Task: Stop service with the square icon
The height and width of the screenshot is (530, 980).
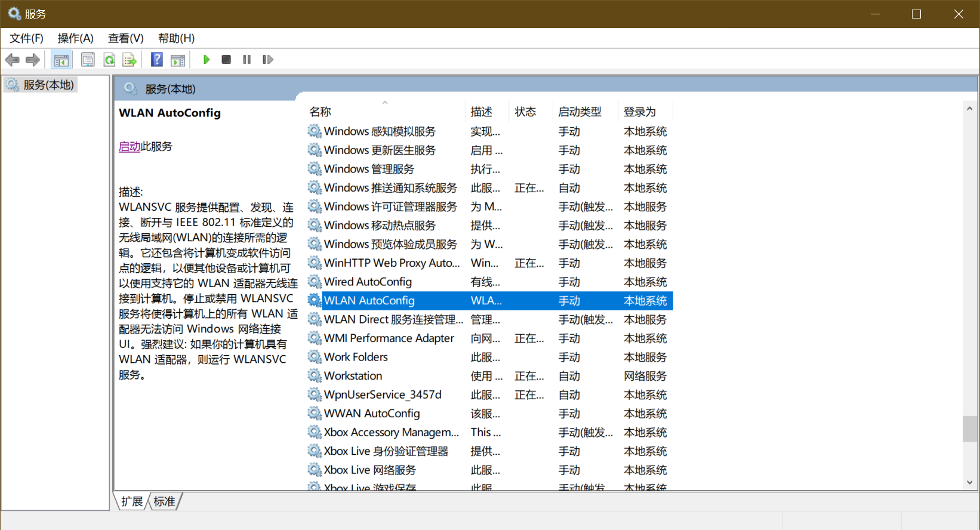Action: point(226,60)
